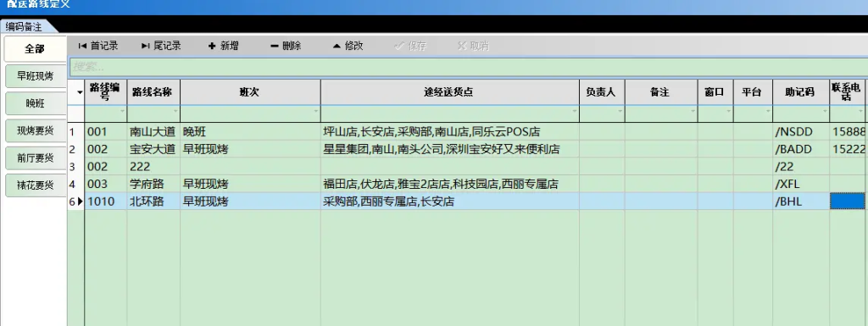Viewport: 868px width, 326px height.
Task: Select the 前厅要货 category tab
Action: (x=36, y=158)
